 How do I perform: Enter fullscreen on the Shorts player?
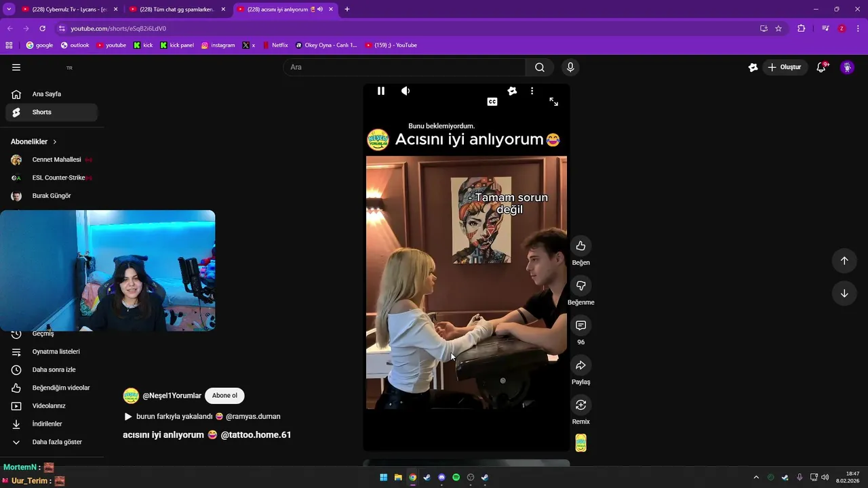pos(553,102)
